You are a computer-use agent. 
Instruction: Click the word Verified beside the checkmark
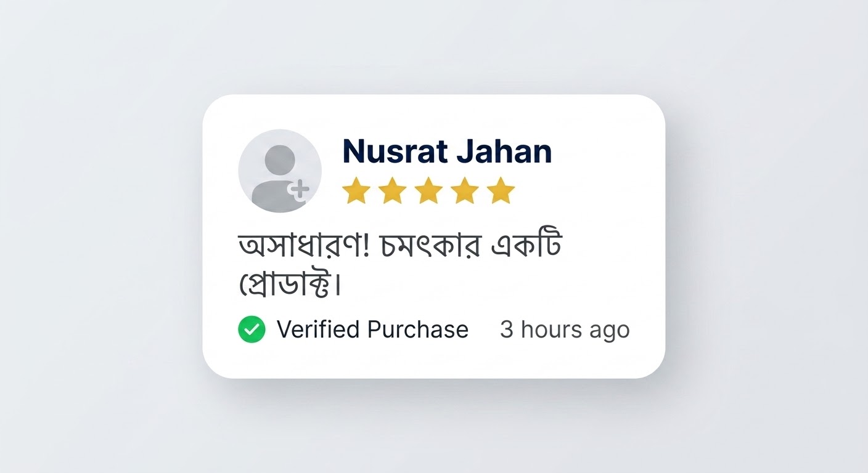pos(317,329)
